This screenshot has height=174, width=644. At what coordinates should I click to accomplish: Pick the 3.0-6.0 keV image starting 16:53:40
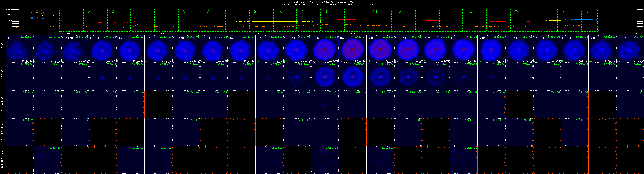click(186, 49)
